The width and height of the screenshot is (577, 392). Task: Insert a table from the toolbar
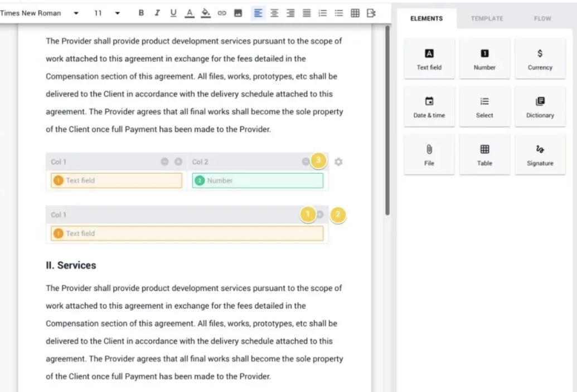click(355, 13)
